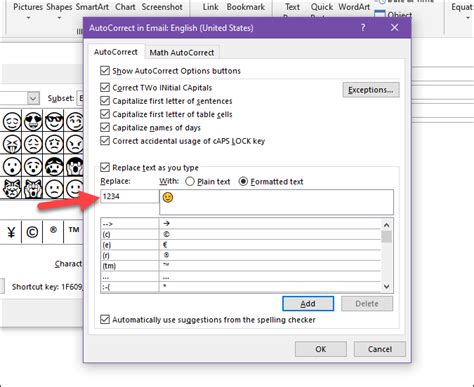The image size is (474, 387).
Task: Toggle Capitalize first letter of sentences
Action: click(x=105, y=101)
